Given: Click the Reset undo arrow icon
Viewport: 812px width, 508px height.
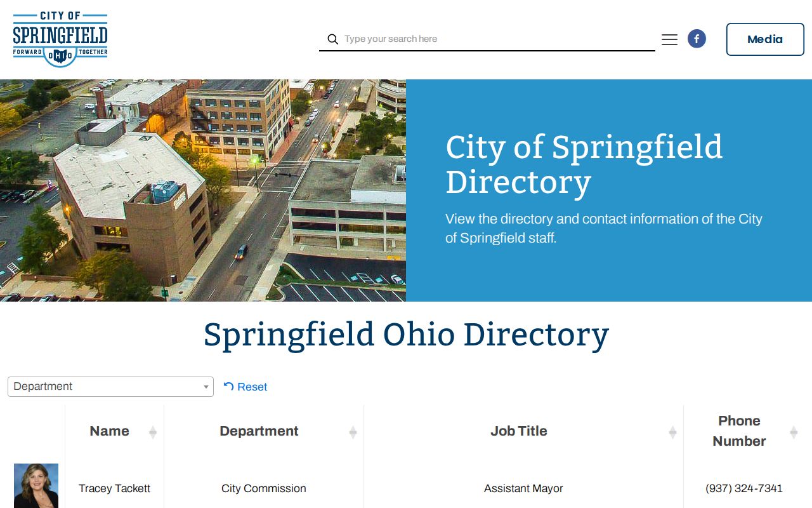Looking at the screenshot, I should 229,386.
